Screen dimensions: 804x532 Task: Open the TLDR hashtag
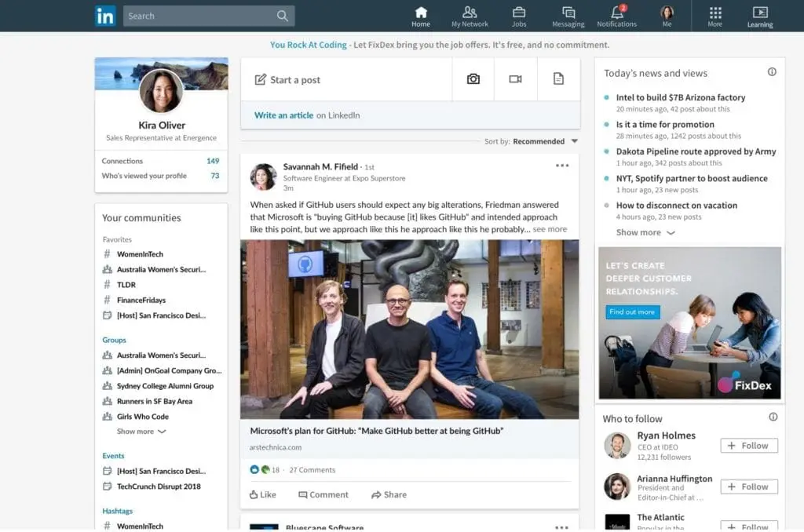(126, 285)
